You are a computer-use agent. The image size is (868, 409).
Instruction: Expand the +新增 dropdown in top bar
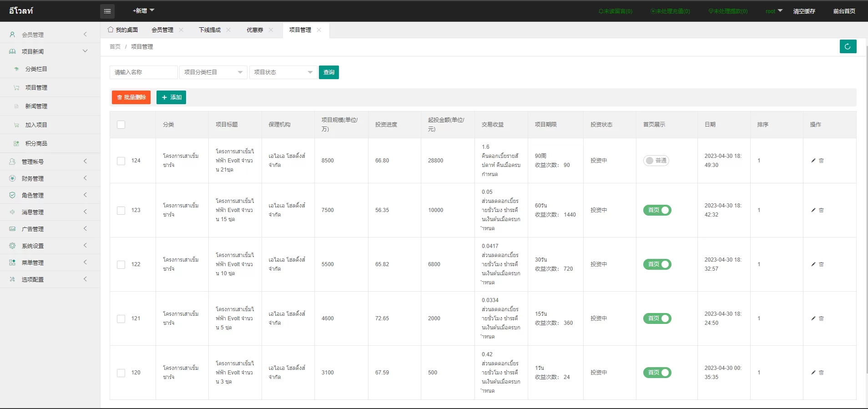143,11
